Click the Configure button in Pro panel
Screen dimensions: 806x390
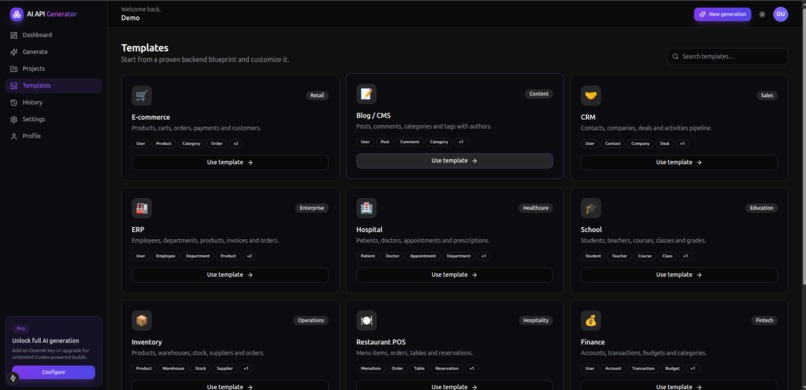53,372
